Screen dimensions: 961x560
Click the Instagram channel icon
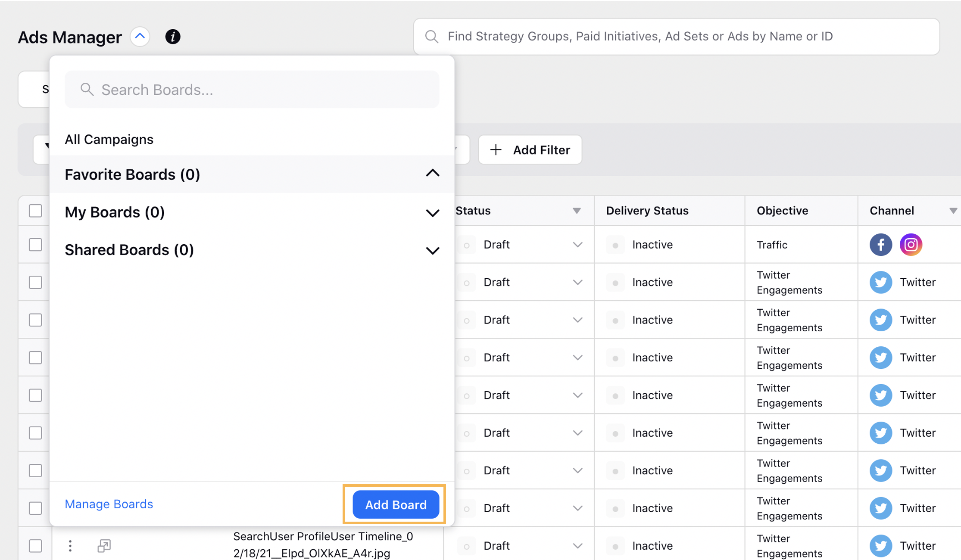click(x=910, y=245)
